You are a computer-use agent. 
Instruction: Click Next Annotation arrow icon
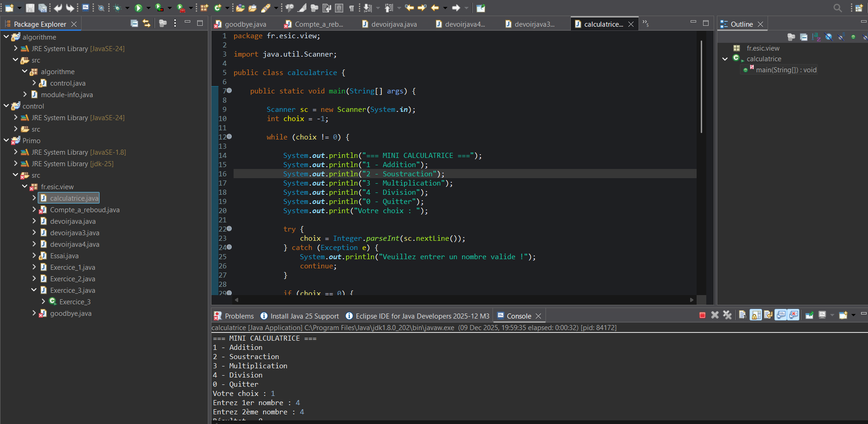click(x=368, y=8)
